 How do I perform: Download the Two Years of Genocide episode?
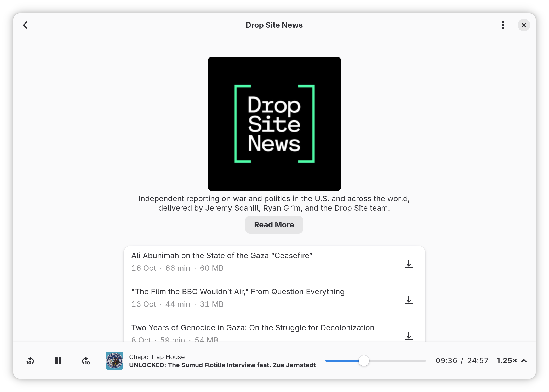pos(409,336)
